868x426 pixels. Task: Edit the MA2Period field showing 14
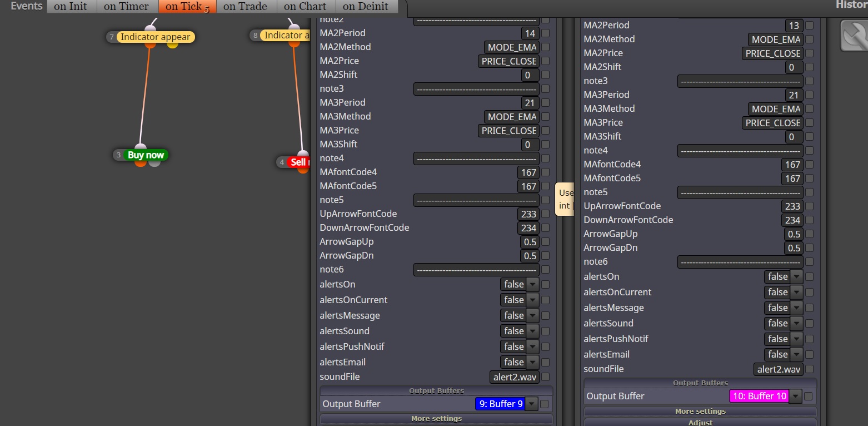click(530, 33)
